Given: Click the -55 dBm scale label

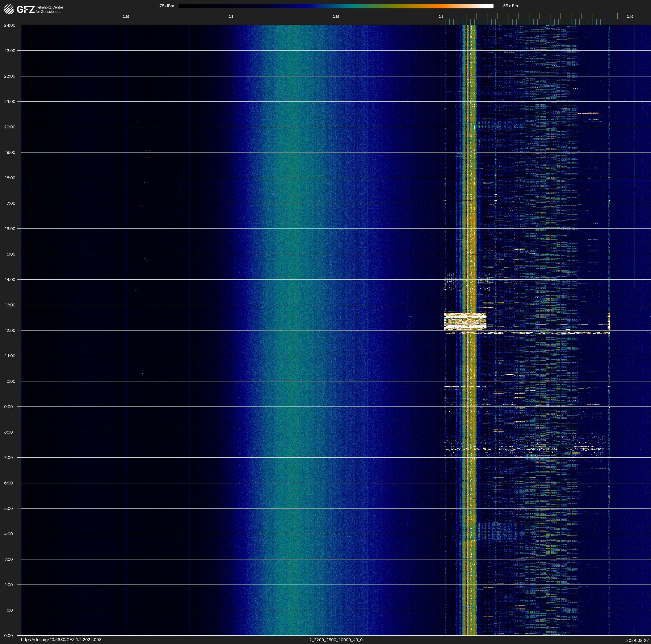Looking at the screenshot, I should [509, 6].
